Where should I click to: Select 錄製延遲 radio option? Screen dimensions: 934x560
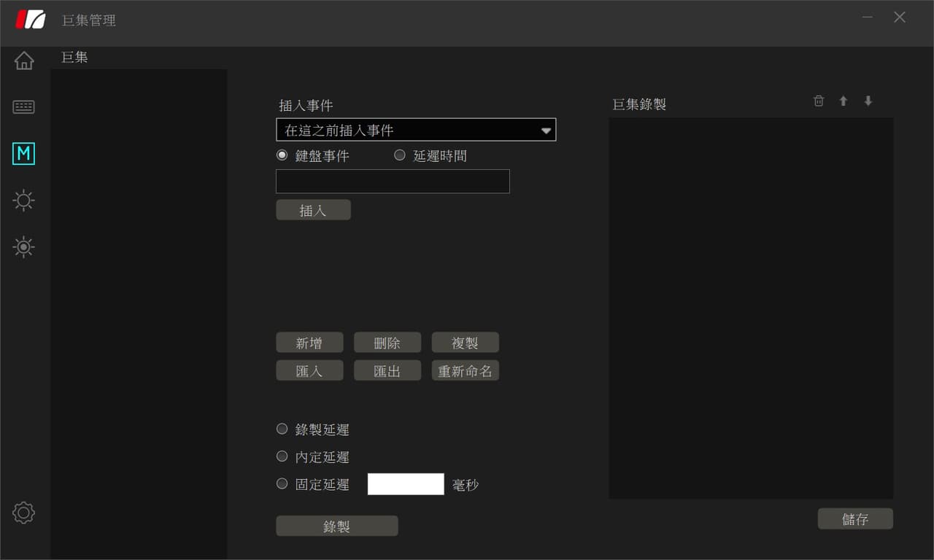pos(282,429)
